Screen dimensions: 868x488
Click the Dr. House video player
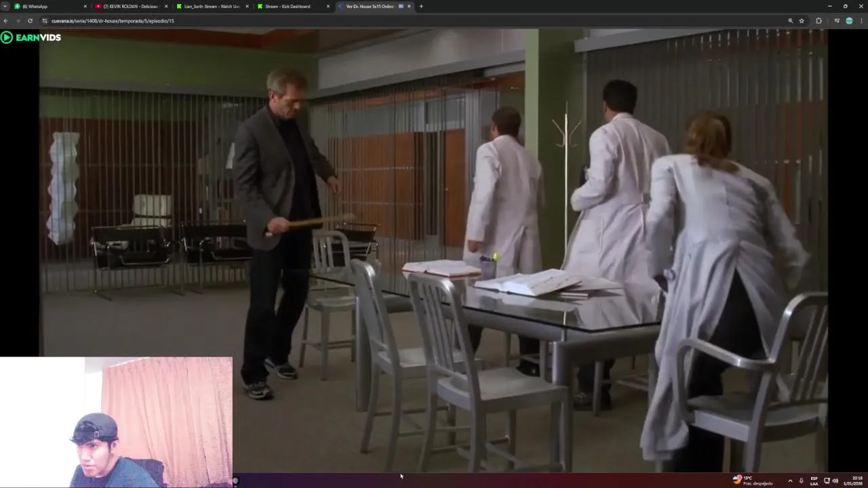click(x=433, y=250)
